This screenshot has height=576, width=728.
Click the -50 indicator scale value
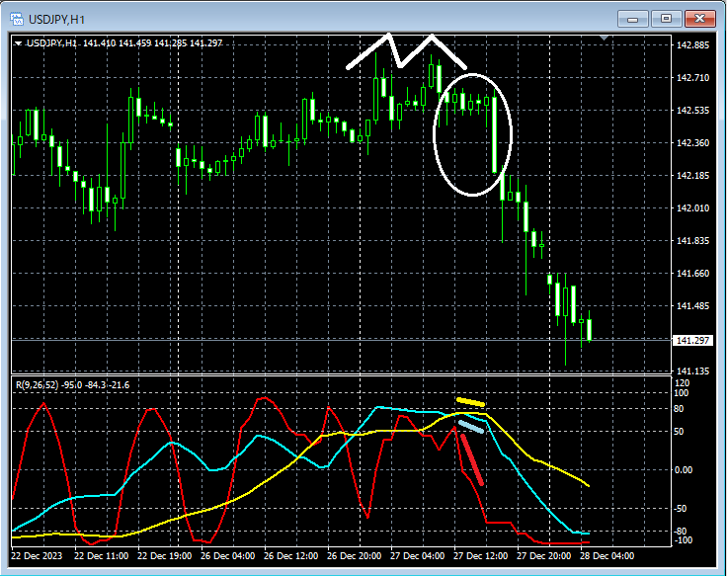click(681, 509)
